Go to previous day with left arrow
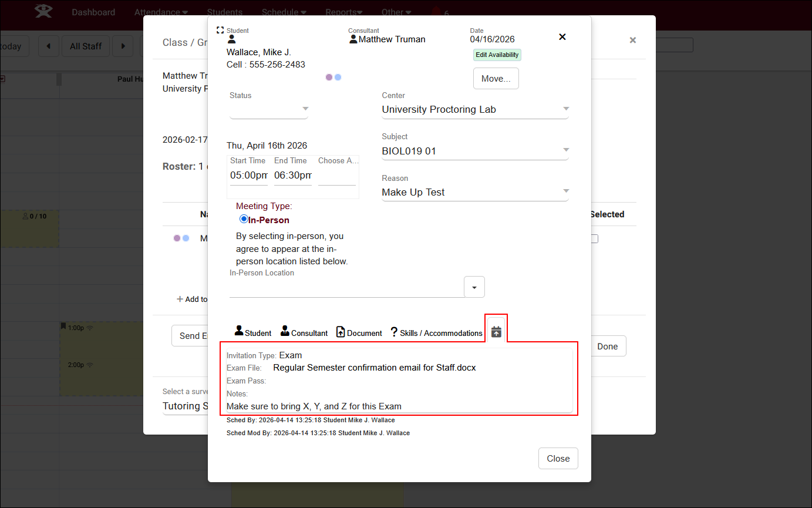 click(49, 46)
